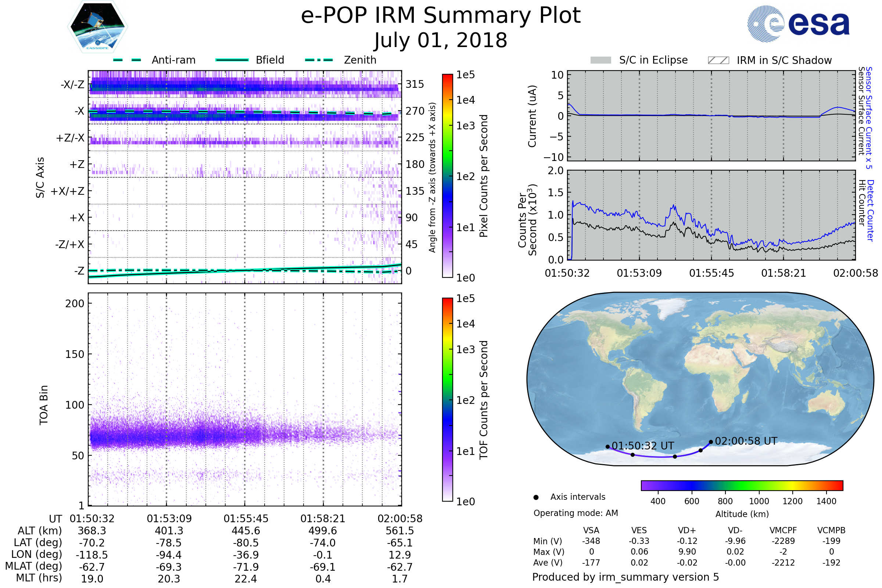
Task: Click the VMCPF voltage column header
Action: tap(783, 530)
